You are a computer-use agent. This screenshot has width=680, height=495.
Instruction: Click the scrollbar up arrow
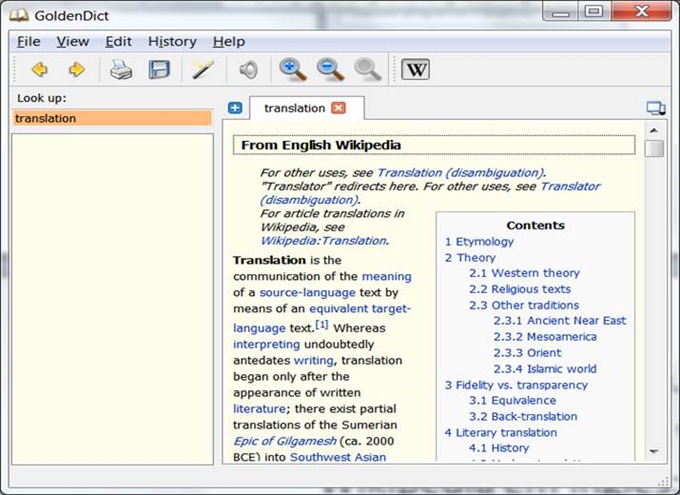[x=654, y=130]
